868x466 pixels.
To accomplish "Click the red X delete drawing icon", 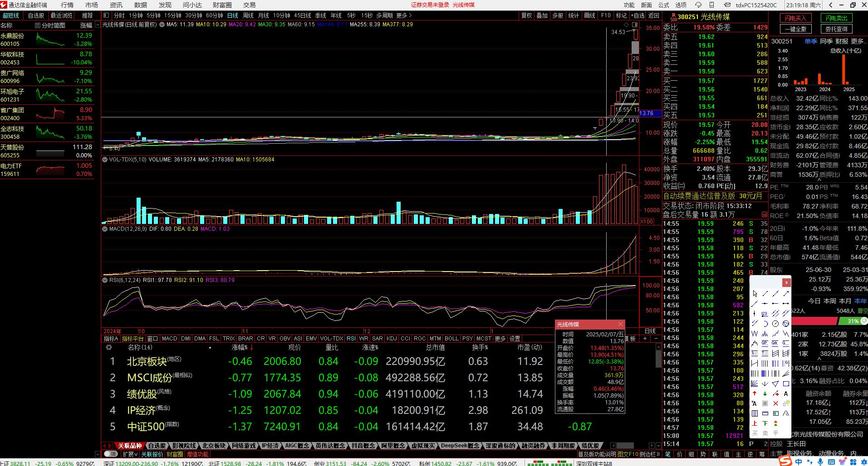I will coord(775,403).
